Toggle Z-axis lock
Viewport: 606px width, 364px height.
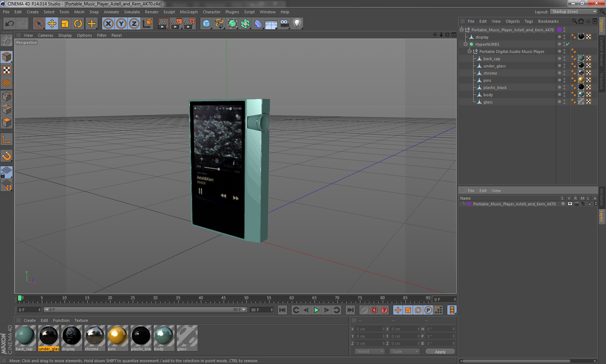[x=134, y=24]
